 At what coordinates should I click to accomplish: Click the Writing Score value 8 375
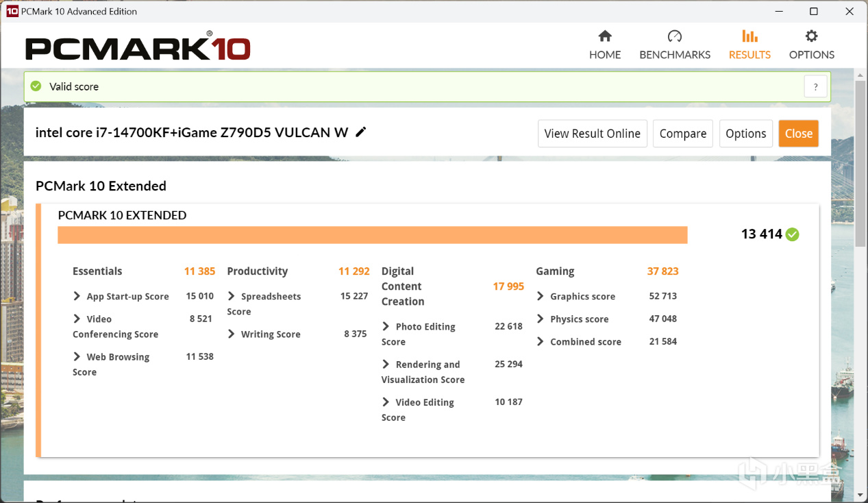click(356, 334)
